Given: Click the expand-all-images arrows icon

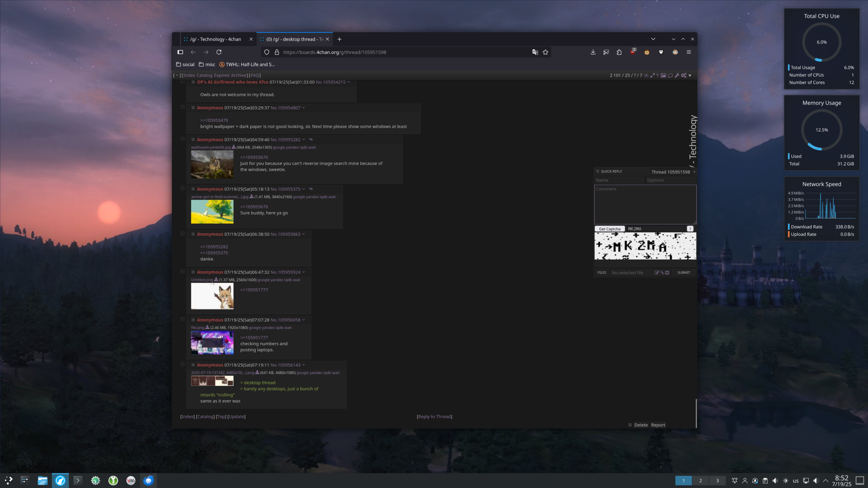Looking at the screenshot, I should (x=652, y=75).
